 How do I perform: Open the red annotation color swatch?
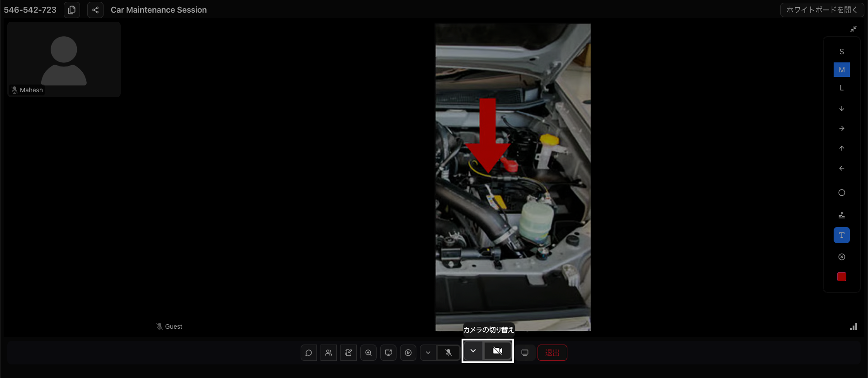(x=841, y=277)
